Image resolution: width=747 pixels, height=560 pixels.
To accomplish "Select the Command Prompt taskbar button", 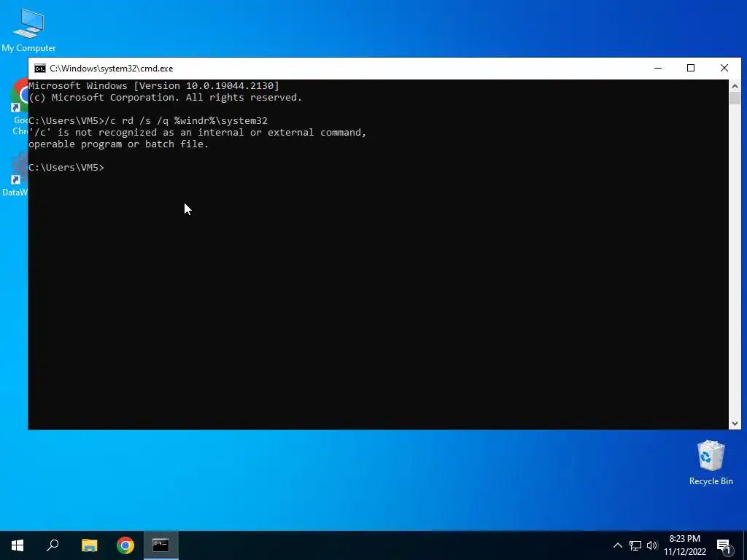I will (161, 545).
